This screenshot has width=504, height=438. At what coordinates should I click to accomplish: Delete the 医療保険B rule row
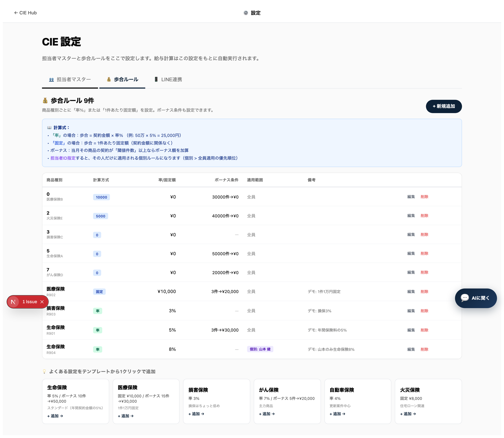tap(424, 197)
